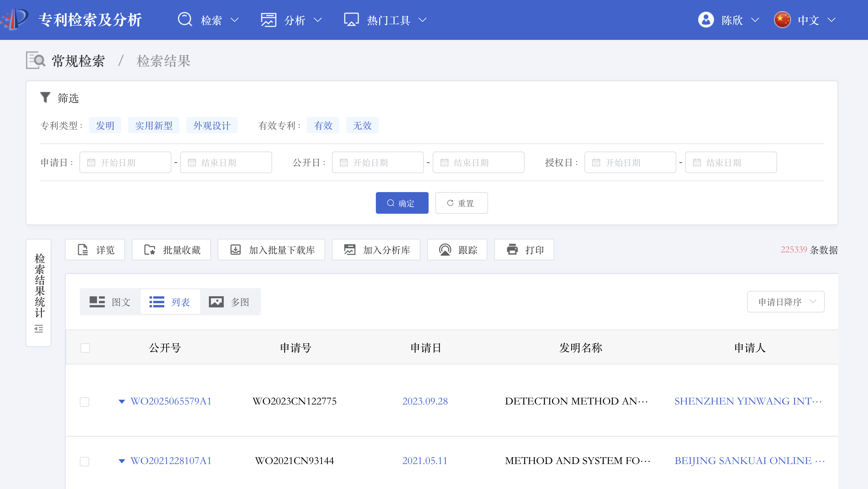Viewport: 868px width, 489px height.
Task: Toggle the select-all checkbox in table header
Action: tap(85, 348)
